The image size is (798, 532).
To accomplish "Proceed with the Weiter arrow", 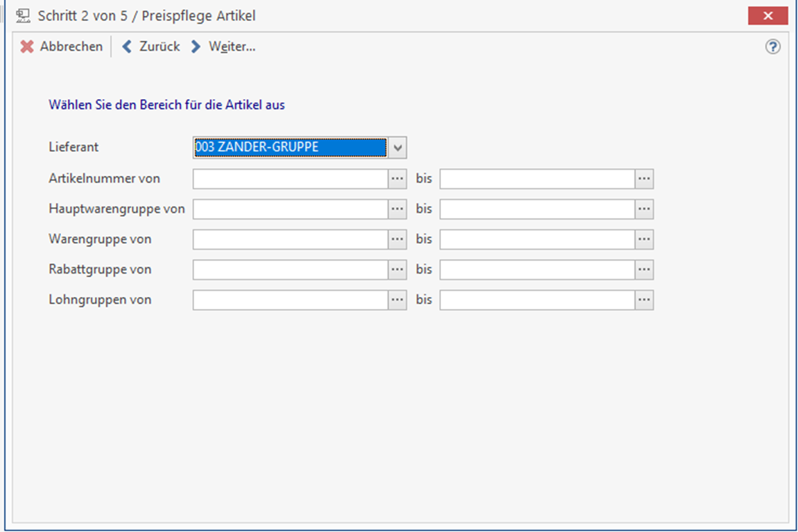I will pos(196,46).
